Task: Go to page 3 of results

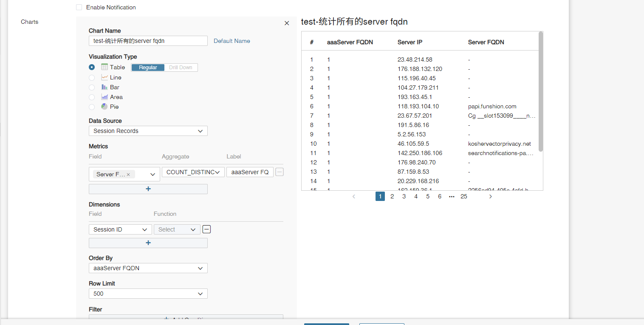Action: pyautogui.click(x=404, y=197)
